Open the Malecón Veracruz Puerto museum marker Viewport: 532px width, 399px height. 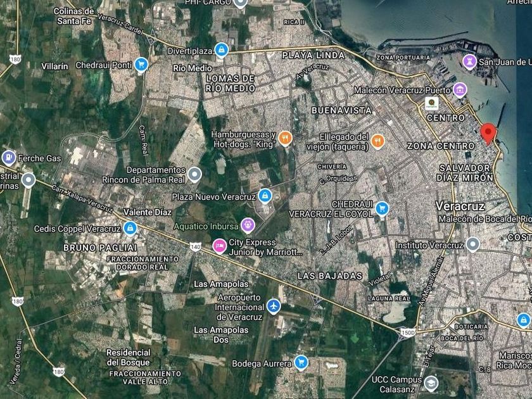pyautogui.click(x=460, y=90)
